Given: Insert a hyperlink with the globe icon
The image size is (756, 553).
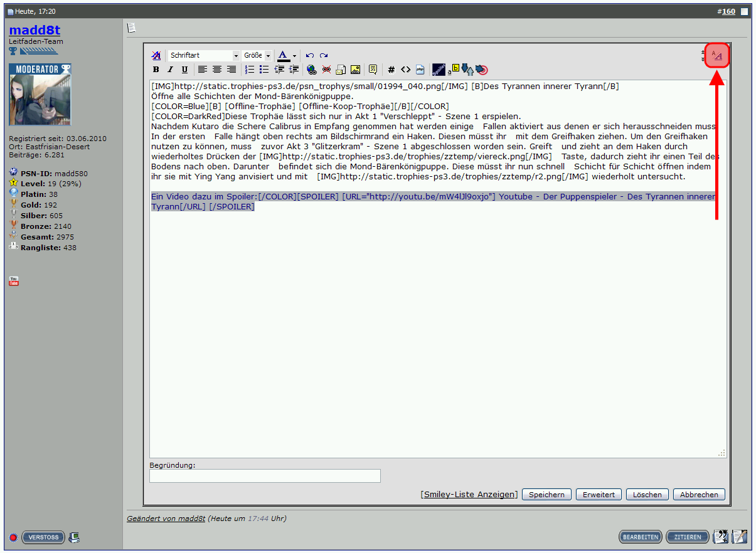Looking at the screenshot, I should click(x=312, y=70).
